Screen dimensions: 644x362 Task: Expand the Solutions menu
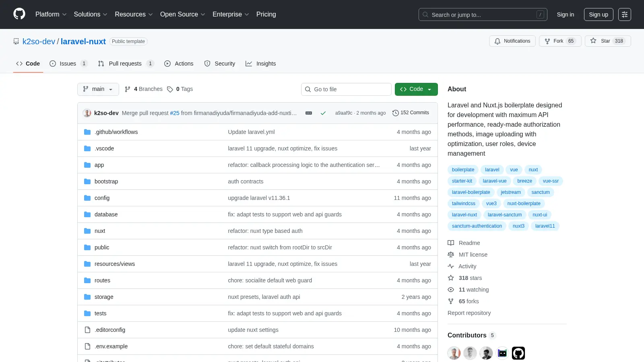tap(91, 14)
